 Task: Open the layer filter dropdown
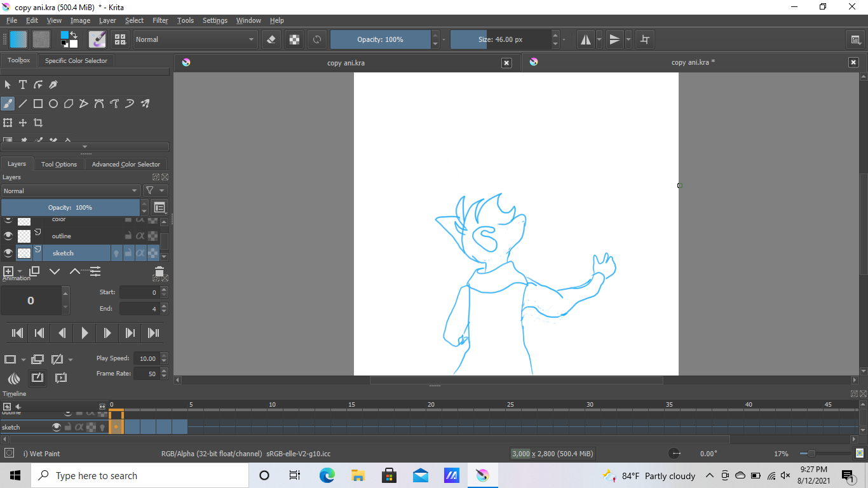pos(156,191)
